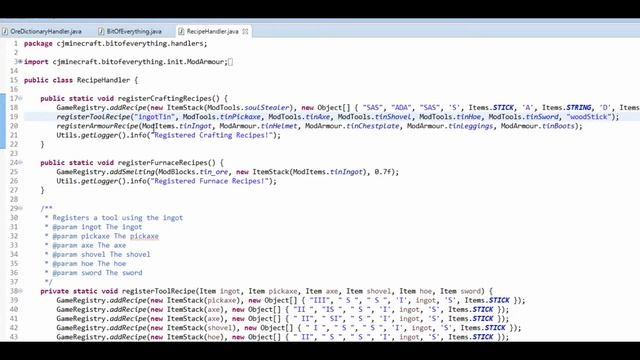Click the package declaration on line 1
The image size is (640, 360).
[116, 43]
